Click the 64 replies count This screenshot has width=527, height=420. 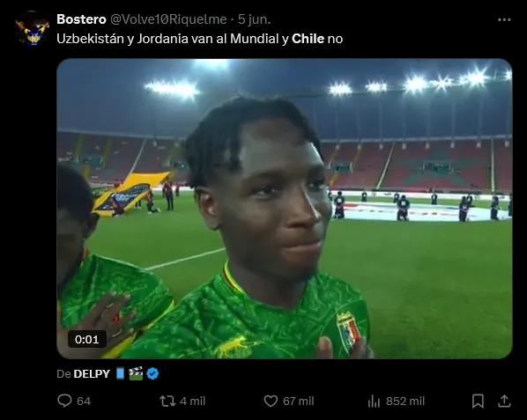click(84, 401)
